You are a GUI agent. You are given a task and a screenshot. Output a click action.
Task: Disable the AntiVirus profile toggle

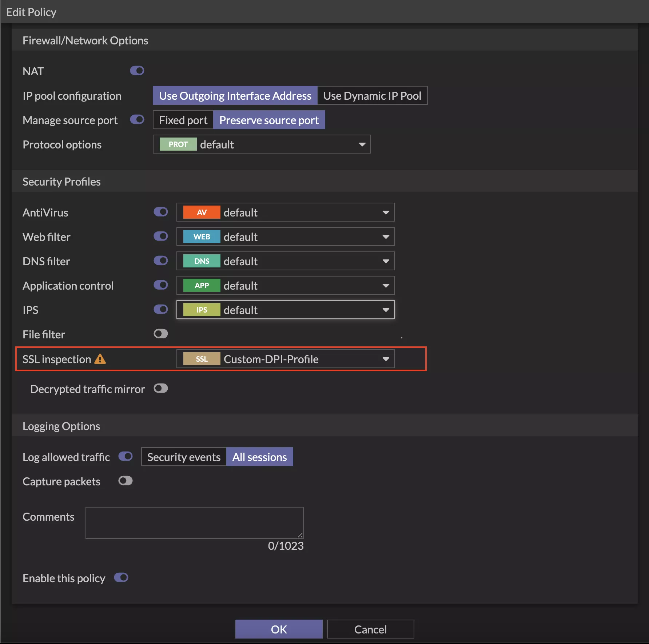[161, 212]
